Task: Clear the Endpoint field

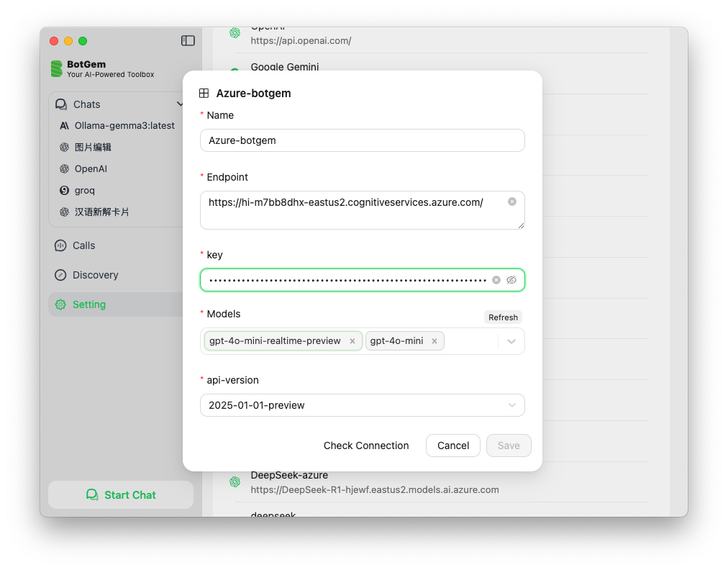Action: 512,201
